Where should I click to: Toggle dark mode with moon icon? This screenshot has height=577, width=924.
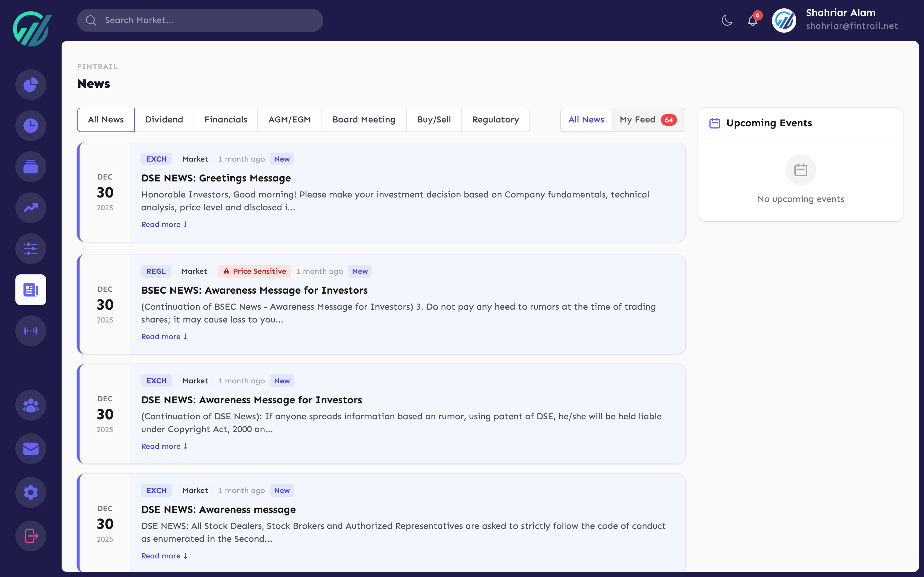[727, 20]
